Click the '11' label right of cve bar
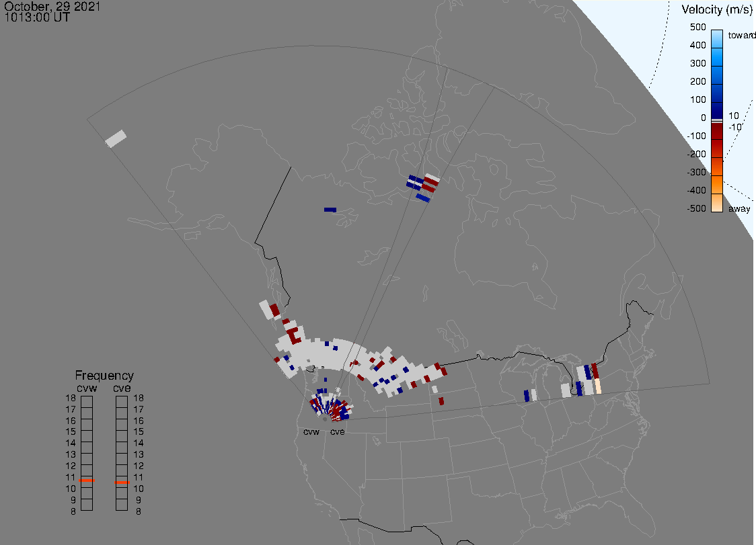756x545 pixels. 139,478
